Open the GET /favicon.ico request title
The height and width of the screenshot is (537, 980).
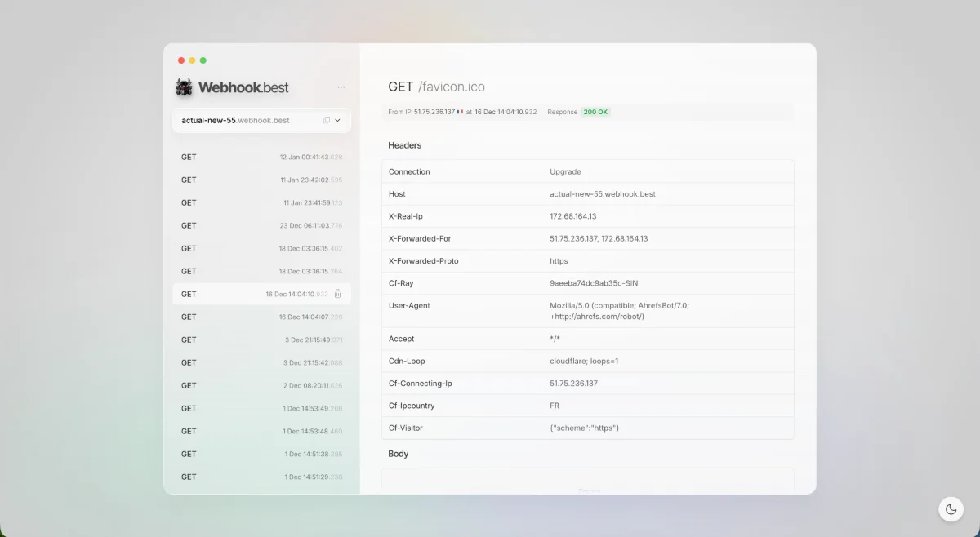(x=435, y=86)
